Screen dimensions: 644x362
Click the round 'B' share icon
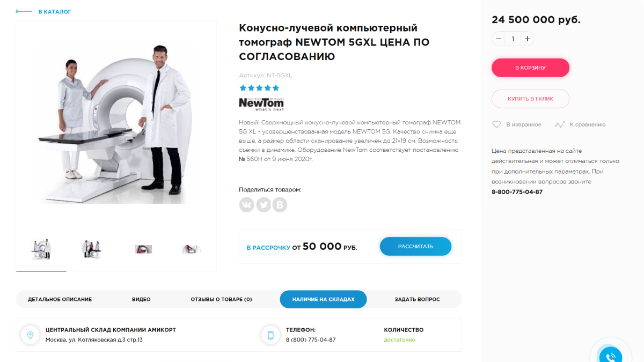[280, 205]
